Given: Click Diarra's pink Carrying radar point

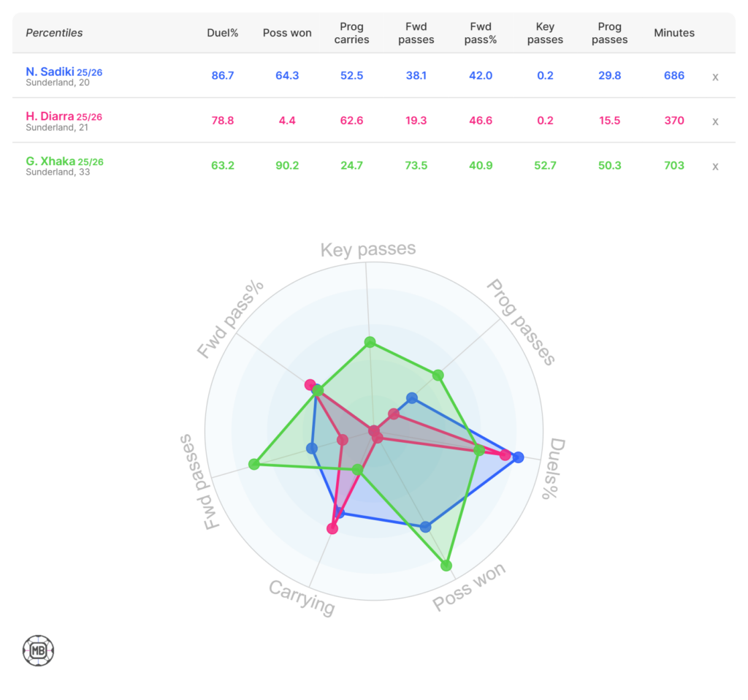Looking at the screenshot, I should [x=333, y=528].
